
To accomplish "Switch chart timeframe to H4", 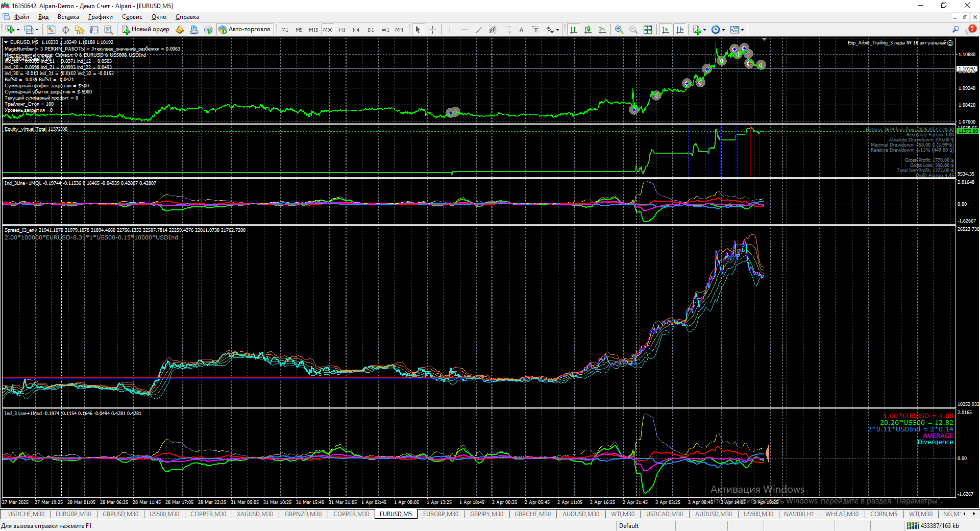I will (x=356, y=30).
